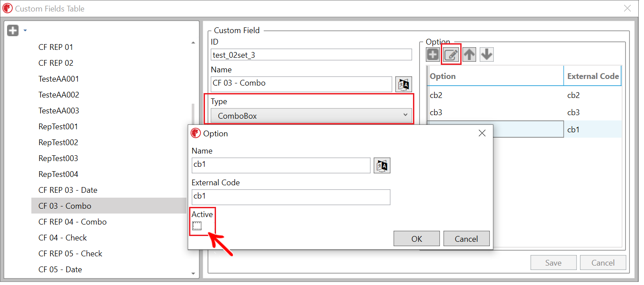Image resolution: width=644 pixels, height=285 pixels.
Task: Move option down with arrow icon
Action: 487,54
